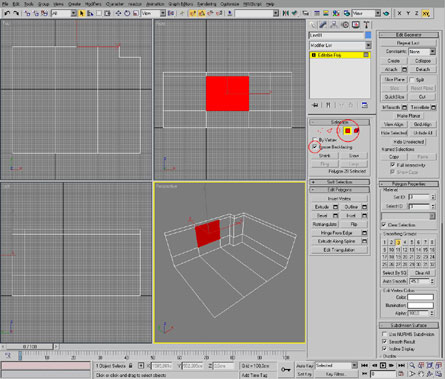Open the Help menu
Image resolution: width=445 pixels, height=379 pixels.
(270, 4)
